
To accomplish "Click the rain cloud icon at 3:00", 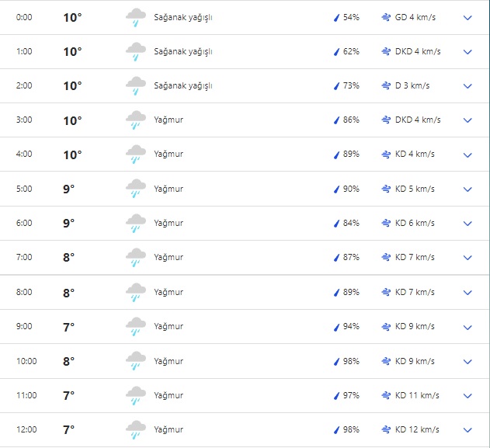I will tap(136, 120).
